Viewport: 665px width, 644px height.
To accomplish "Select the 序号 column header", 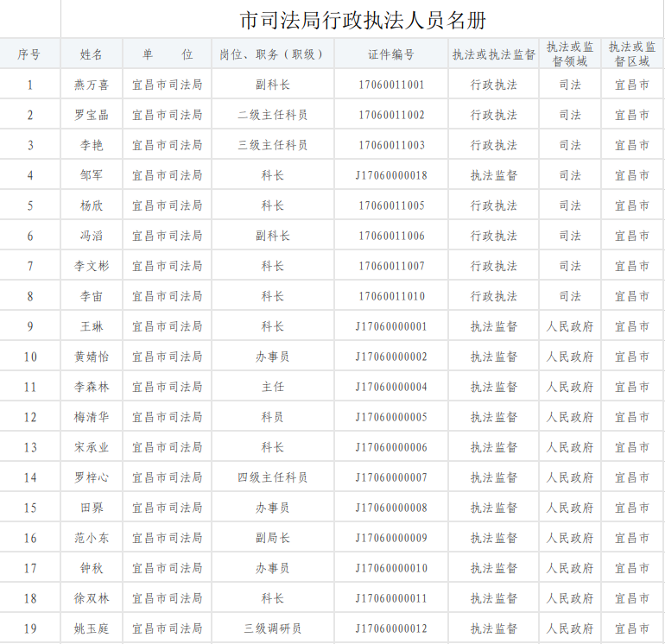I will (x=29, y=54).
